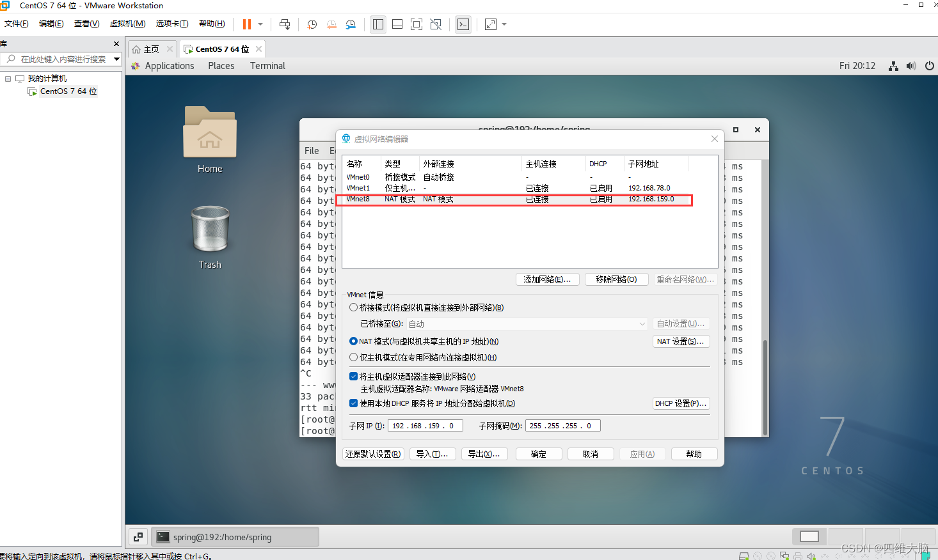The height and width of the screenshot is (560, 938).
Task: Click 还原默认设置(R) button
Action: click(x=374, y=454)
